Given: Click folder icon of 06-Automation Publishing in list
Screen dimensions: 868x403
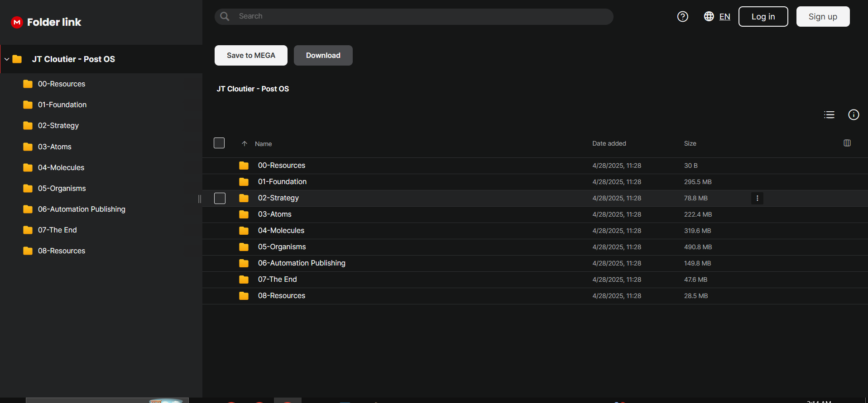Looking at the screenshot, I should (x=244, y=263).
